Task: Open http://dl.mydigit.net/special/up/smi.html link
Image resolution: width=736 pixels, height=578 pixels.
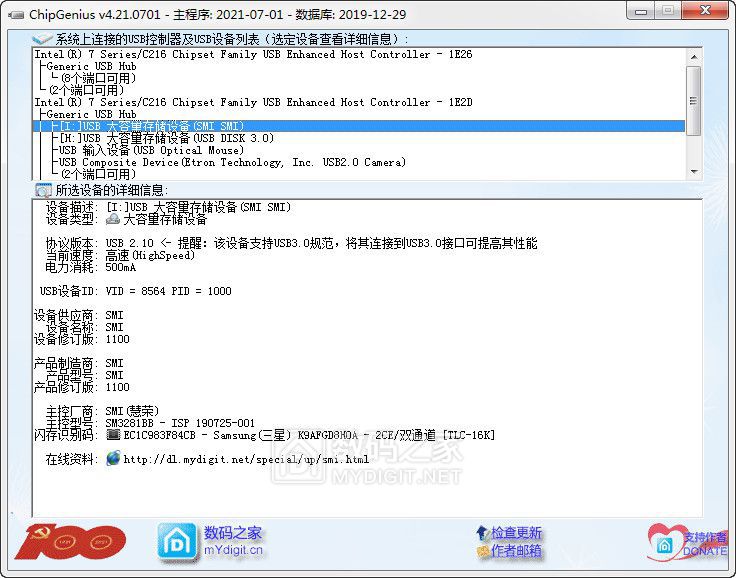Action: (246, 459)
